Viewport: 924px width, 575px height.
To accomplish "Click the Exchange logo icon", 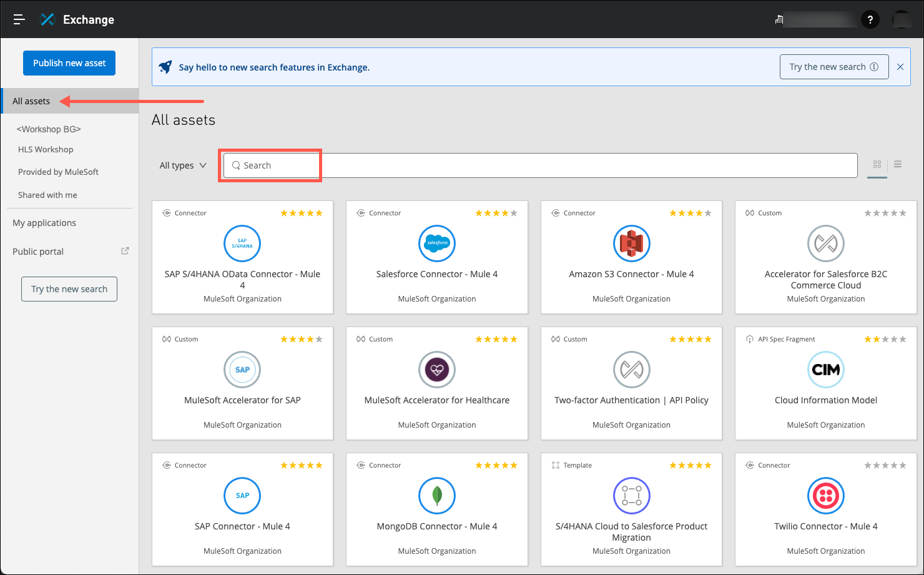I will pyautogui.click(x=47, y=19).
